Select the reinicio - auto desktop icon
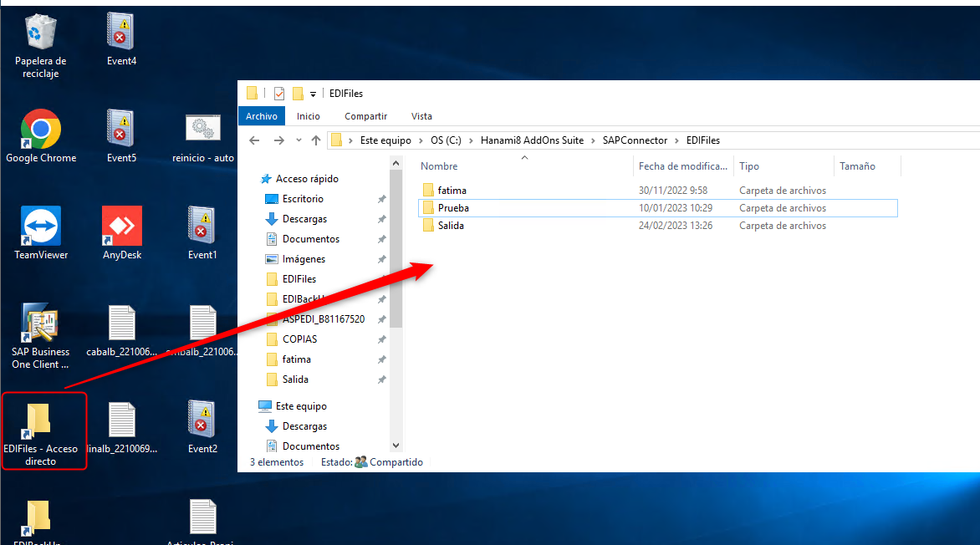This screenshot has width=980, height=545. [x=203, y=137]
